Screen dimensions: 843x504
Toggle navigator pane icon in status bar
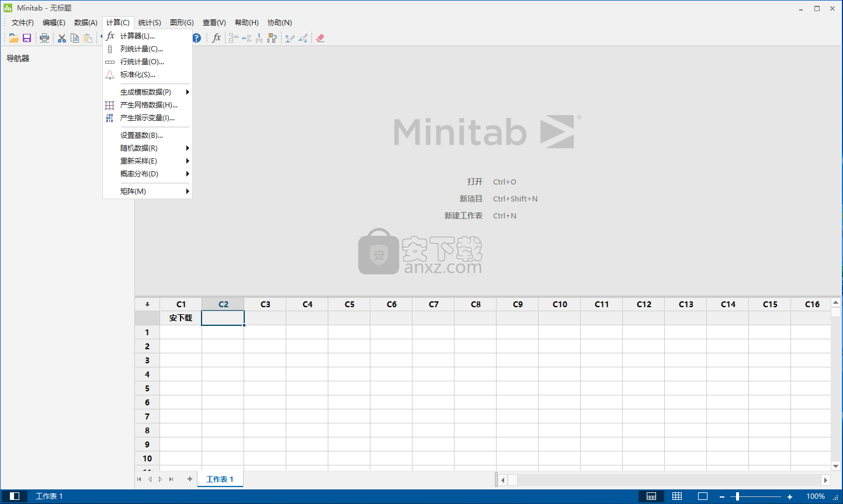[15, 496]
